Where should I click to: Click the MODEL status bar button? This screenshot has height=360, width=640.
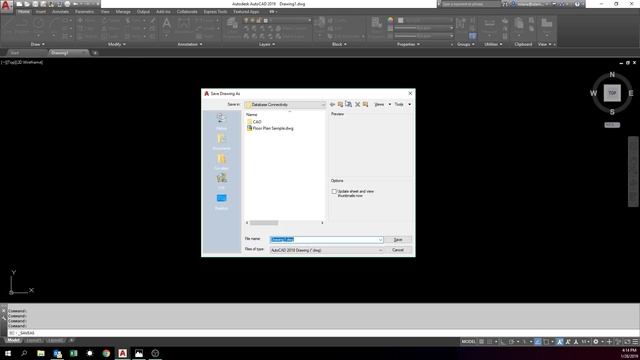(x=468, y=342)
